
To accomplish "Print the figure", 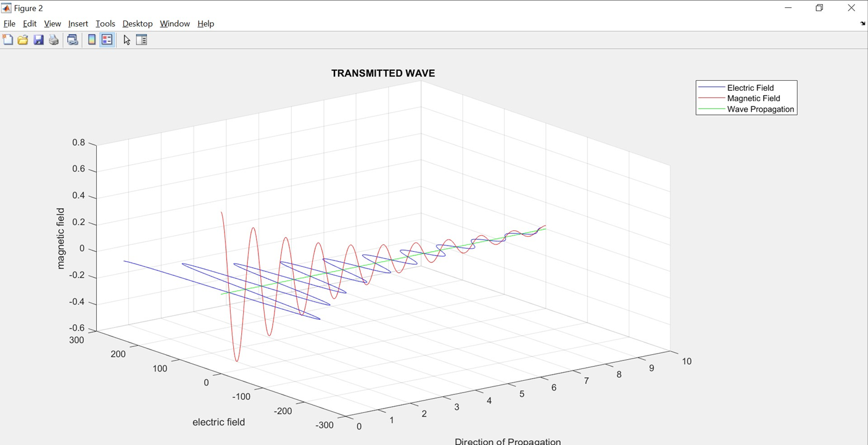I will (54, 39).
